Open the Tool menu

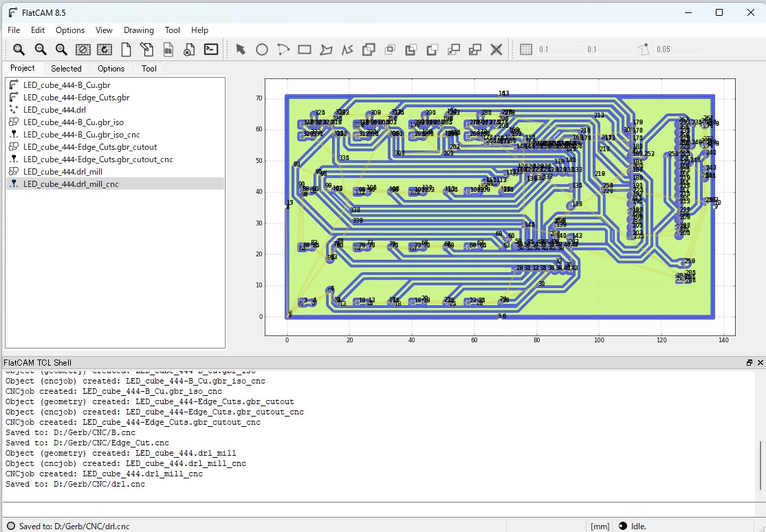[172, 30]
